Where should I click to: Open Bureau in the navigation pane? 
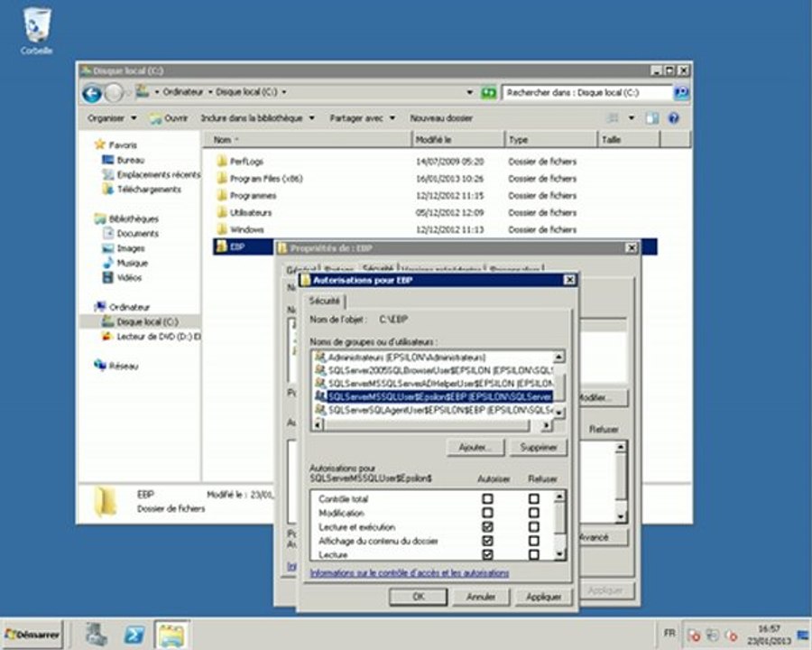(131, 160)
